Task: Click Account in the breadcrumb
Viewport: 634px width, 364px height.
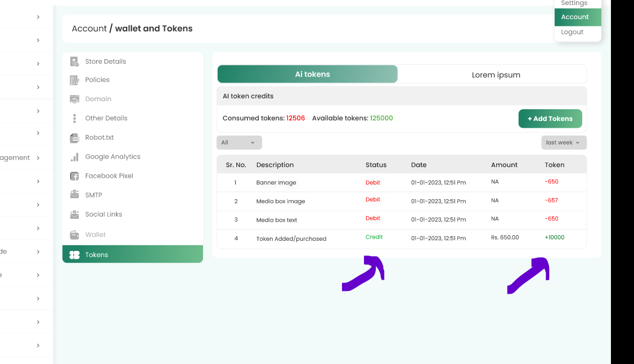Action: [x=89, y=29]
